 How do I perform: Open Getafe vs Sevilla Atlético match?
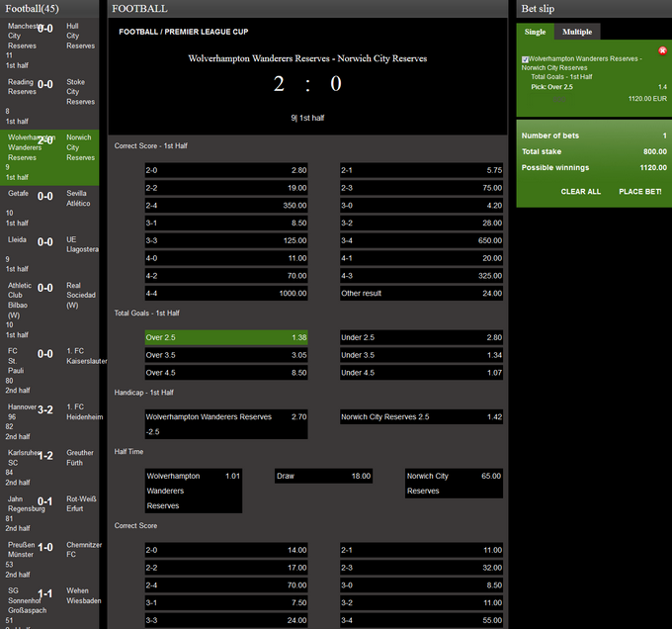pos(49,208)
